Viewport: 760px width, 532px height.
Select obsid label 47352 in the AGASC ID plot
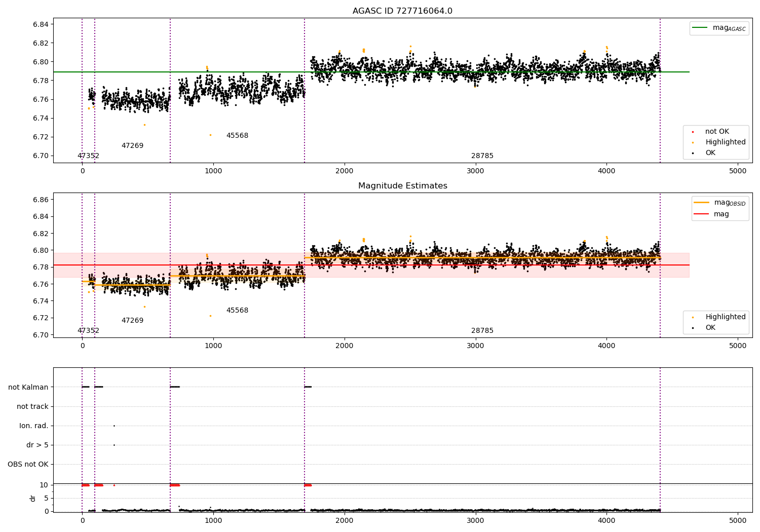(x=88, y=156)
